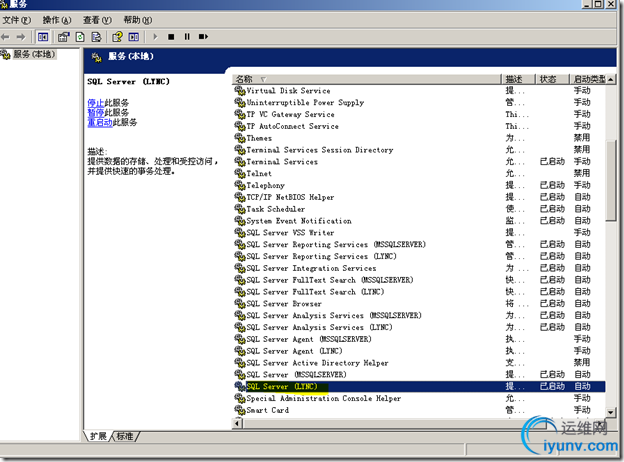Viewport: 624px width, 462px height.
Task: Start the service with play button
Action: click(155, 37)
